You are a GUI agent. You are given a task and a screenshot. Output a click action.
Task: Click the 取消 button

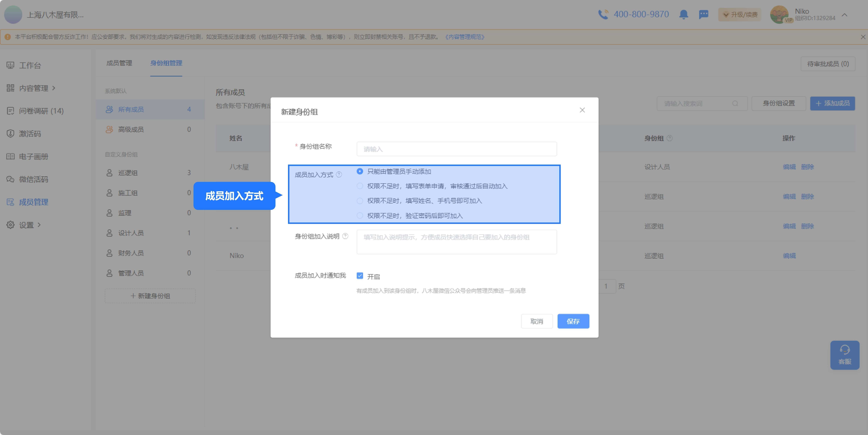tap(536, 321)
